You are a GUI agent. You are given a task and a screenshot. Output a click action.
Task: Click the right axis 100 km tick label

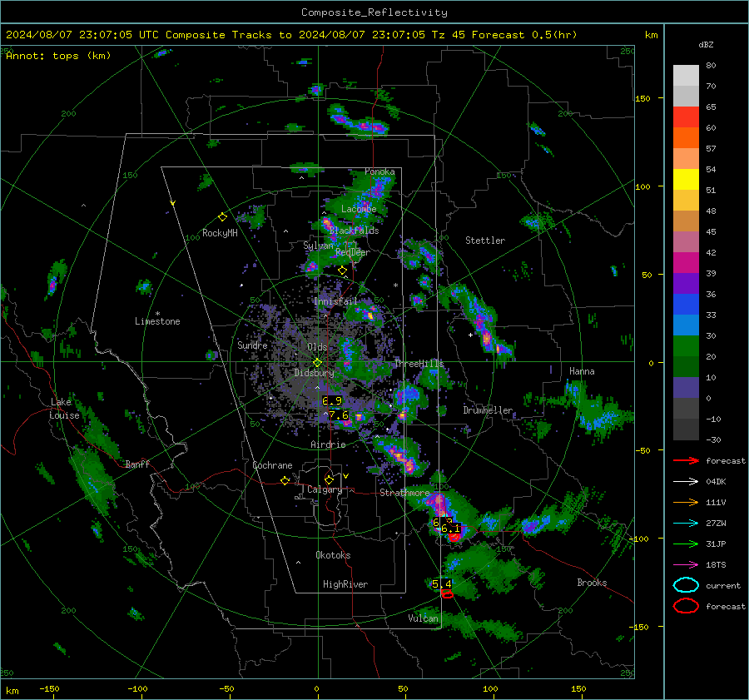tap(643, 186)
